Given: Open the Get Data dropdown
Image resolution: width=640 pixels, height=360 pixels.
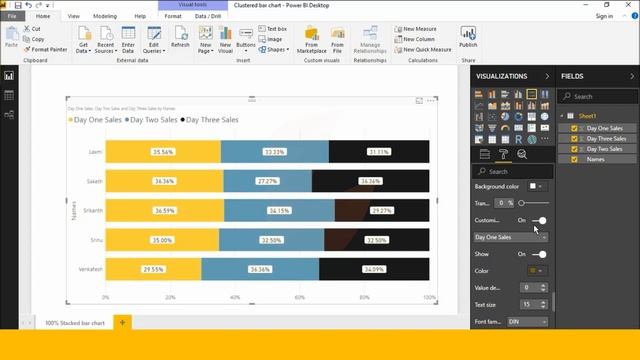Looking at the screenshot, I should pos(83,40).
